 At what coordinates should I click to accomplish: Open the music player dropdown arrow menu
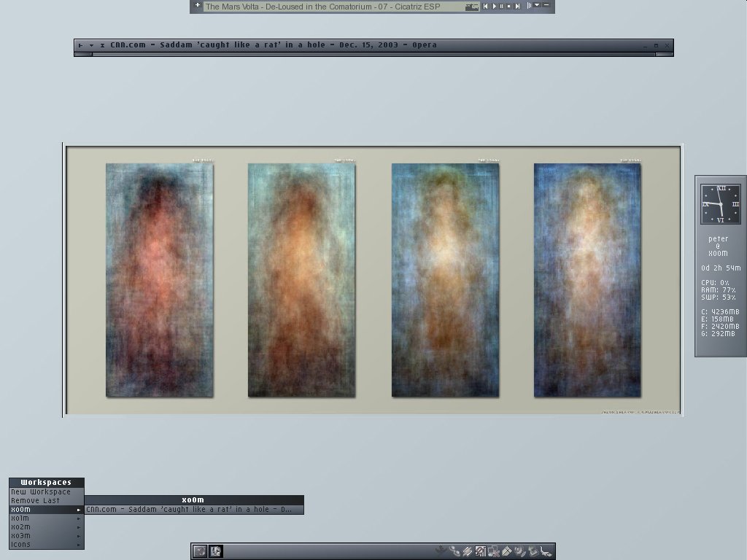coord(538,5)
